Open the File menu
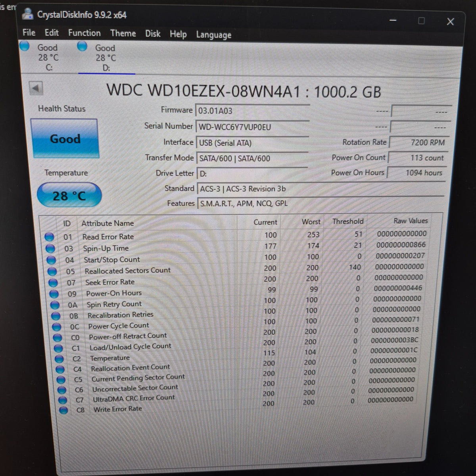 pos(29,33)
